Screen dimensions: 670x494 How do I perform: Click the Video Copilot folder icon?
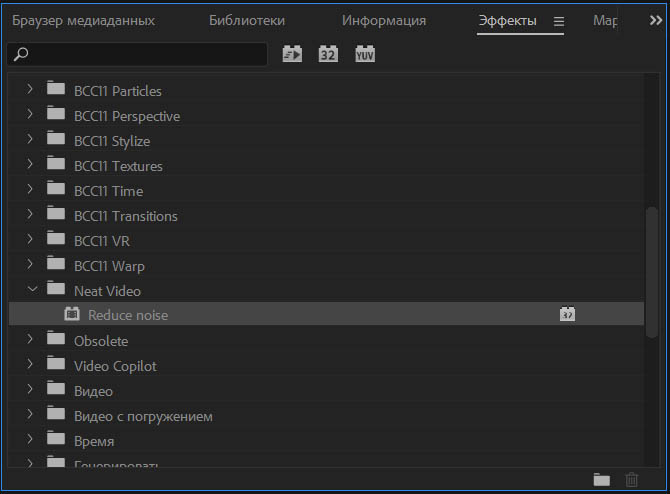[x=56, y=363]
